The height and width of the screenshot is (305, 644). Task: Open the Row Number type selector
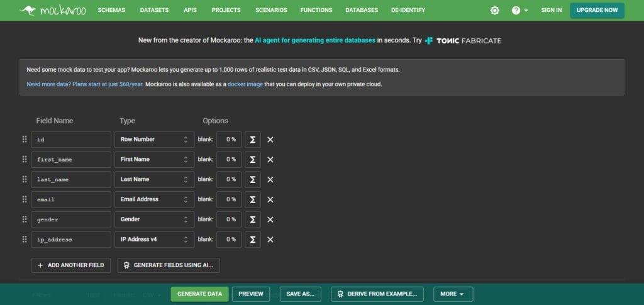pyautogui.click(x=155, y=140)
